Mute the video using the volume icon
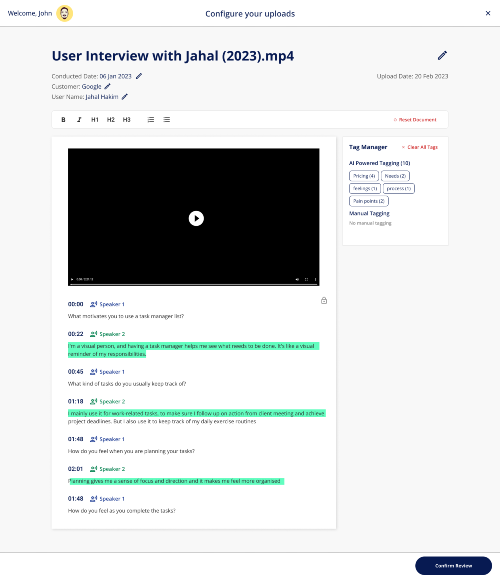Viewport: 500px width, 579px height. click(297, 280)
